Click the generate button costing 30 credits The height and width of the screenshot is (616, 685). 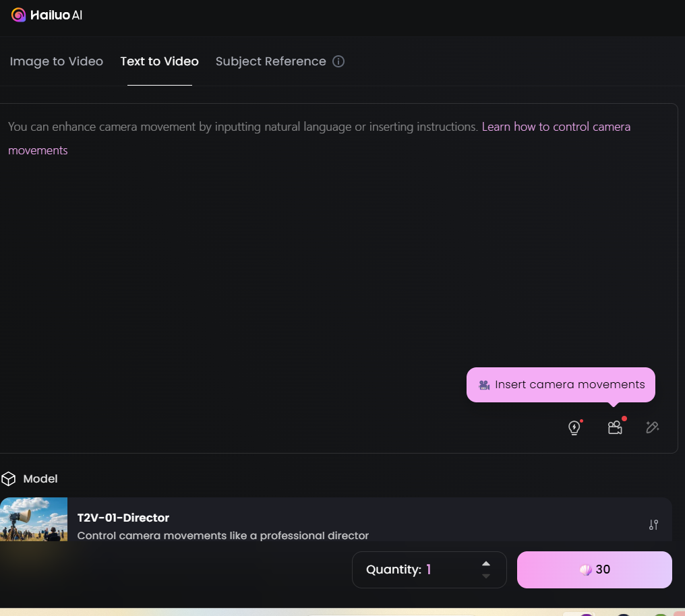(x=595, y=569)
